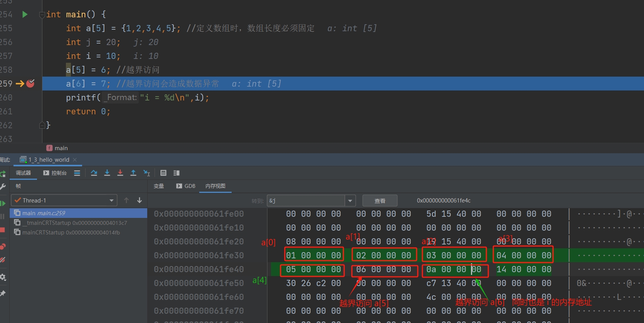Viewport: 644px width, 323px height.
Task: Pause the program in debug sidebar
Action: [2, 216]
